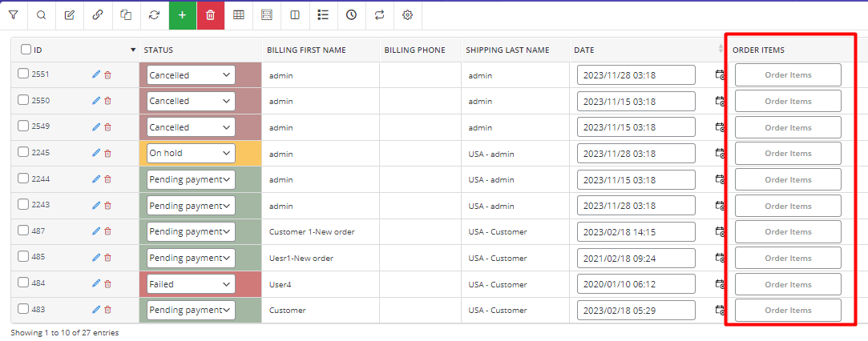Open the clock history icon
The height and width of the screenshot is (341, 868).
tap(352, 15)
